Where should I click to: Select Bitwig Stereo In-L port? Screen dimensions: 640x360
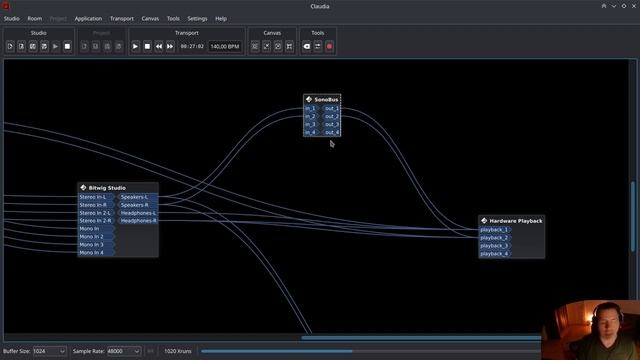click(x=96, y=197)
